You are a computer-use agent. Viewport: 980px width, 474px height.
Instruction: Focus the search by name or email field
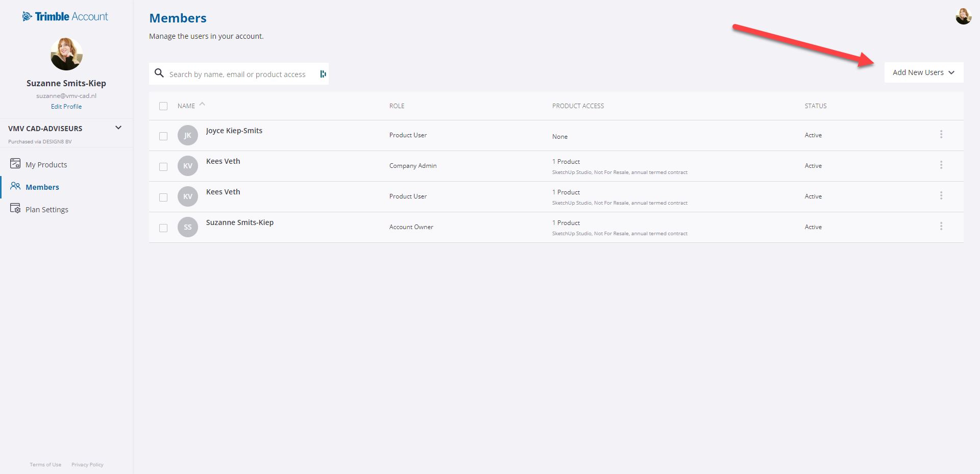[239, 74]
